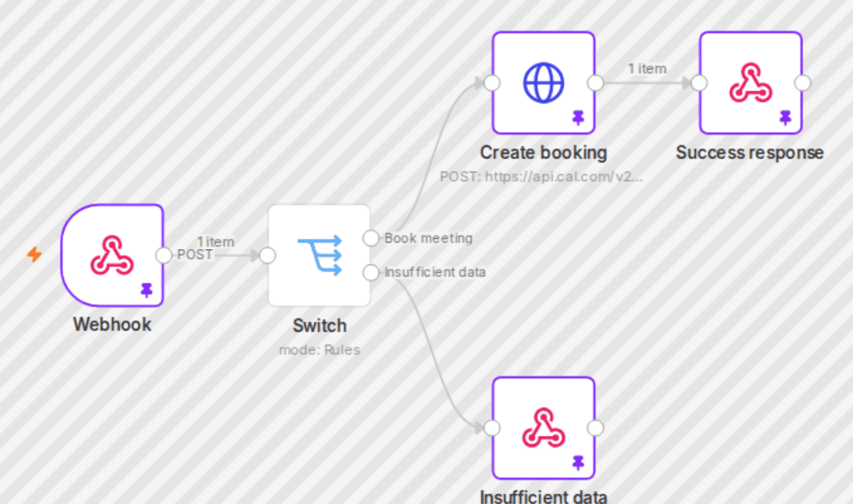Click the Switch node input connector
This screenshot has height=504, width=853.
(x=268, y=255)
